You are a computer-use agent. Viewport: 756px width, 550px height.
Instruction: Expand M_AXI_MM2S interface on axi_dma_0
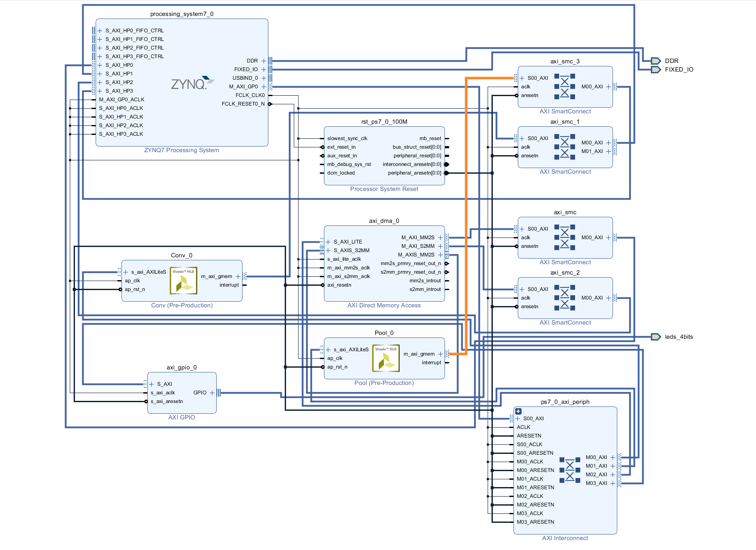point(440,237)
